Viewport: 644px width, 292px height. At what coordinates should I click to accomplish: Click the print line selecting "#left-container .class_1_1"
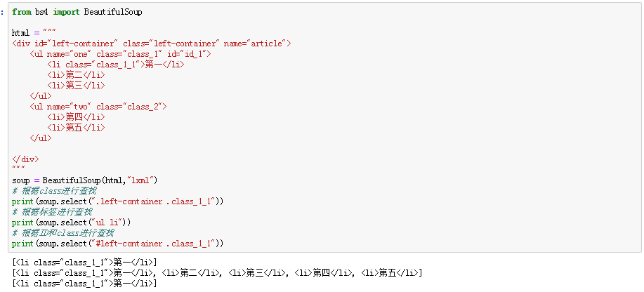click(x=117, y=244)
